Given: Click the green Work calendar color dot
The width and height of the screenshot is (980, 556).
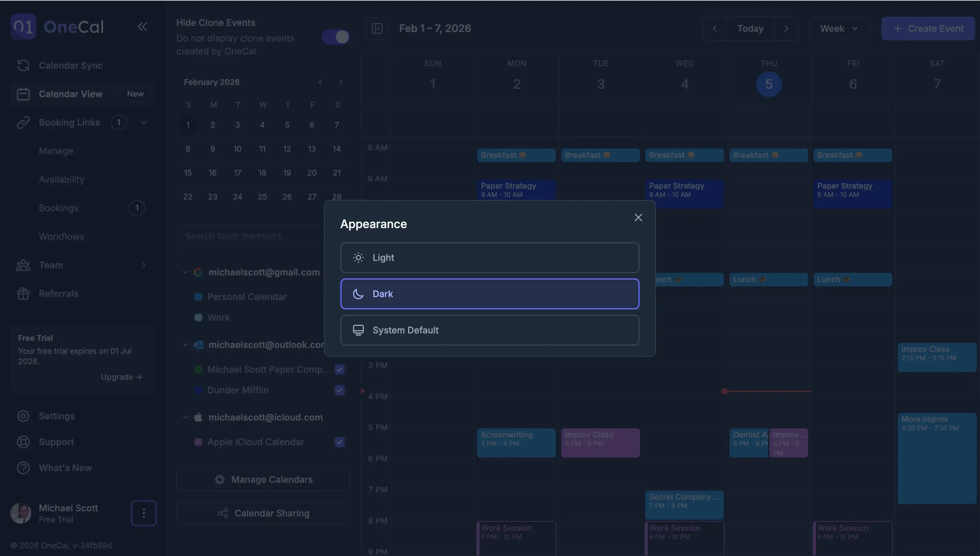Looking at the screenshot, I should (x=199, y=317).
